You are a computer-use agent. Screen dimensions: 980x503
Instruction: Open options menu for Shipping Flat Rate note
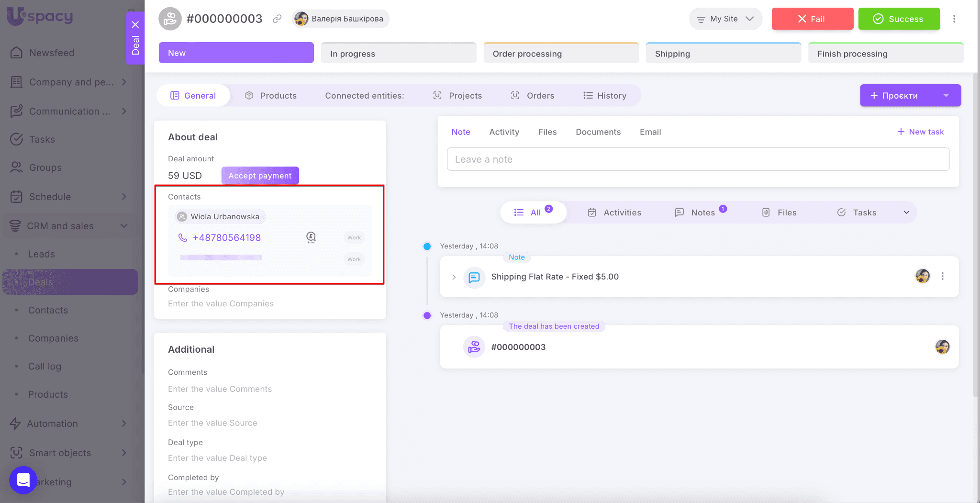pos(942,277)
